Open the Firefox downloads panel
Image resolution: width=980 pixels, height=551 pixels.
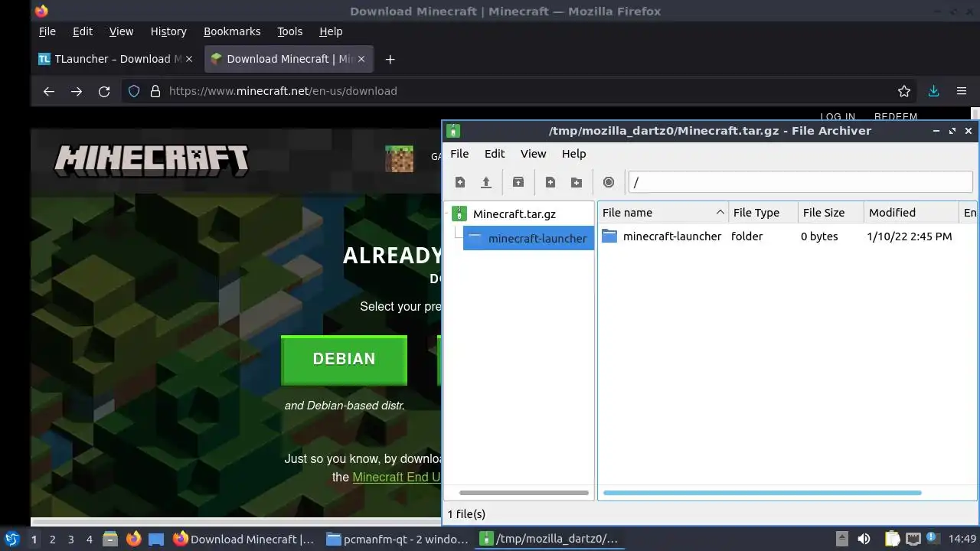933,91
